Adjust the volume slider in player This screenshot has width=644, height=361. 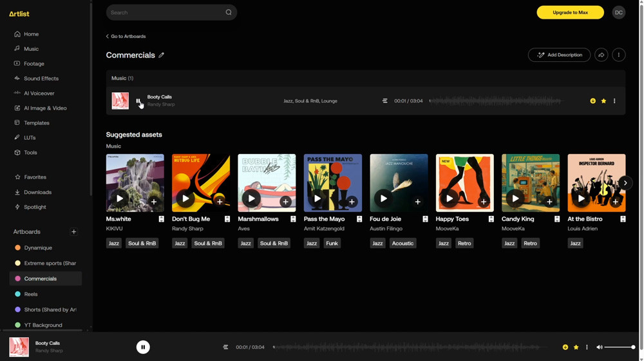tap(620, 347)
